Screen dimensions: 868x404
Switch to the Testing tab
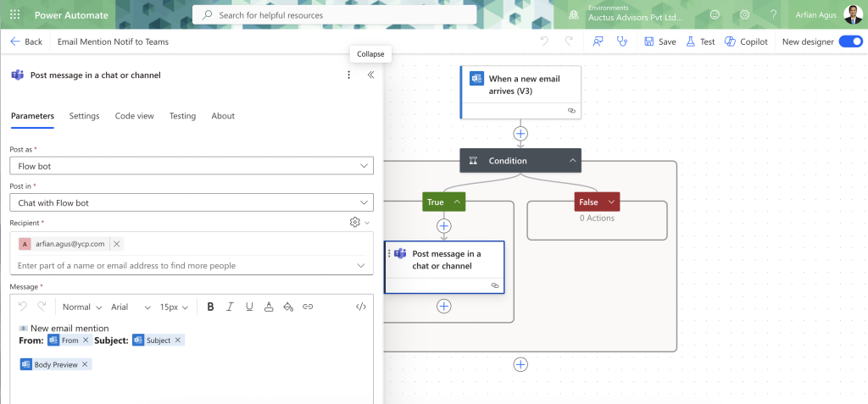(x=183, y=116)
